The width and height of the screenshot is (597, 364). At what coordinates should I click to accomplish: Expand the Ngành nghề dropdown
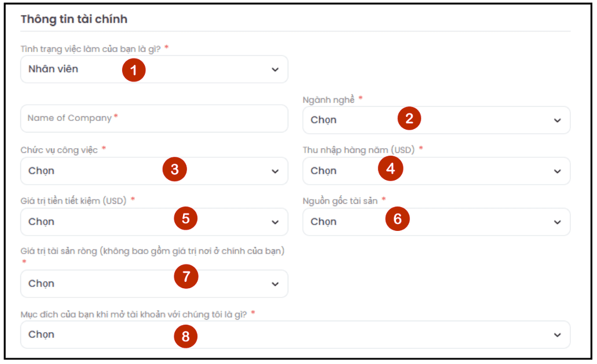437,120
